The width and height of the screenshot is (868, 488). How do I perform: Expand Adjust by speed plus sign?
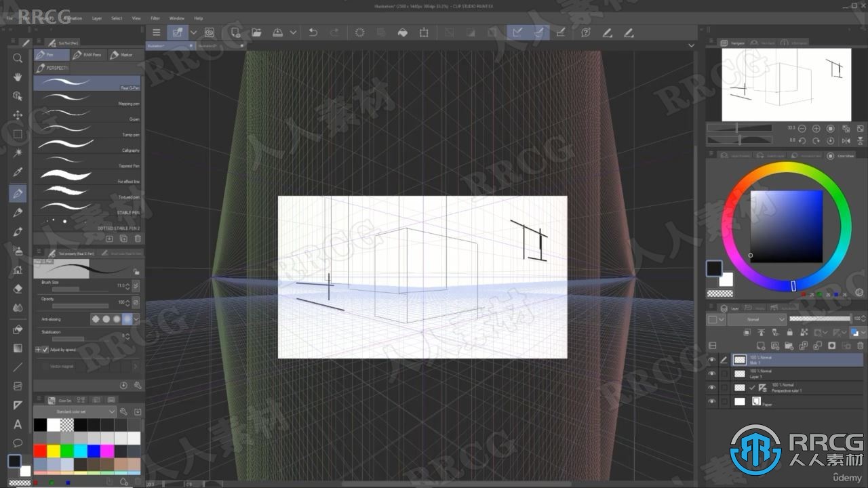click(38, 350)
